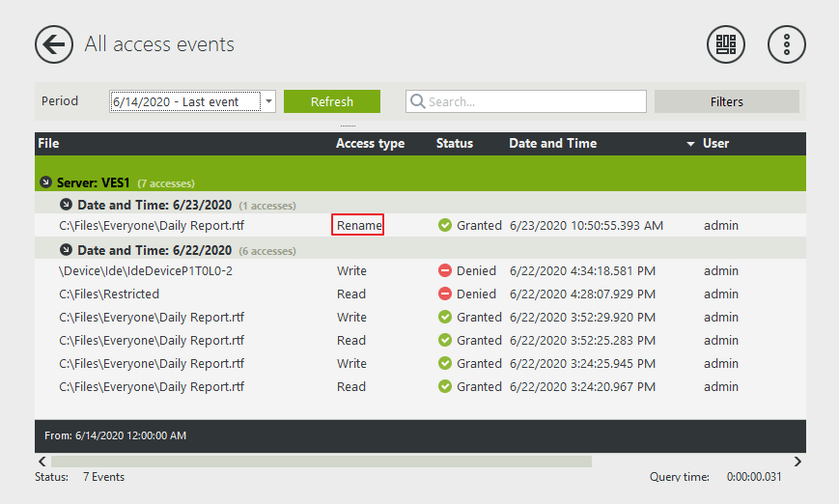Open the three-dot more options menu
839x504 pixels.
(786, 44)
